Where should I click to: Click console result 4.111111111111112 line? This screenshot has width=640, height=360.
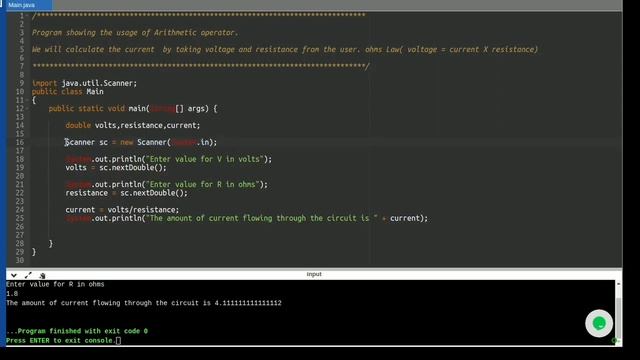144,303
